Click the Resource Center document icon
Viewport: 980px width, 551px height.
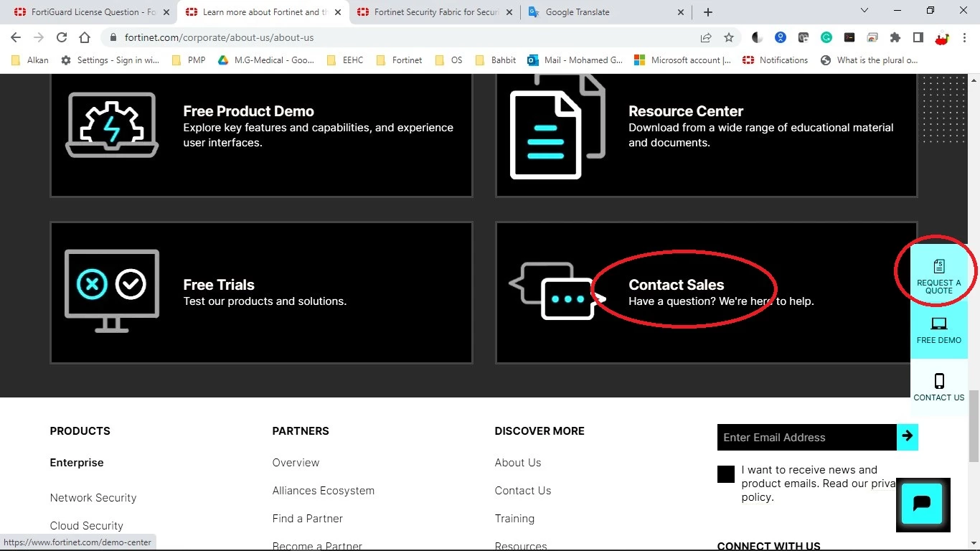[557, 126]
